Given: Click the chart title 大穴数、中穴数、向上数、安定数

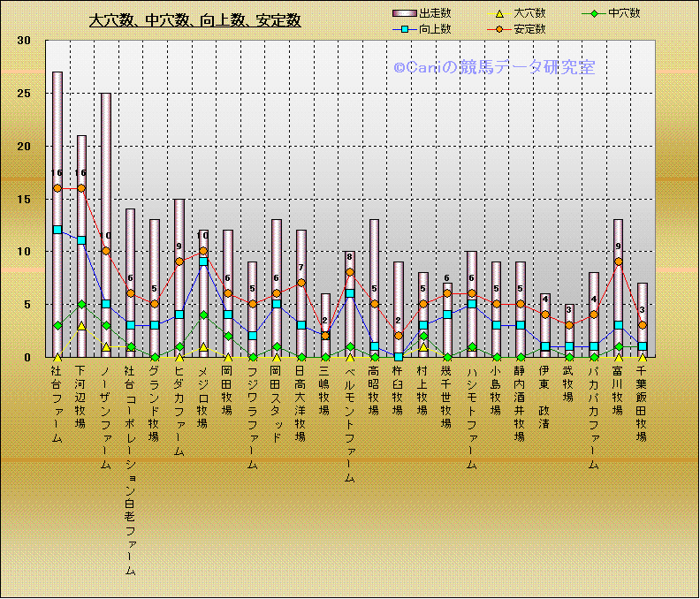Looking at the screenshot, I should [195, 20].
